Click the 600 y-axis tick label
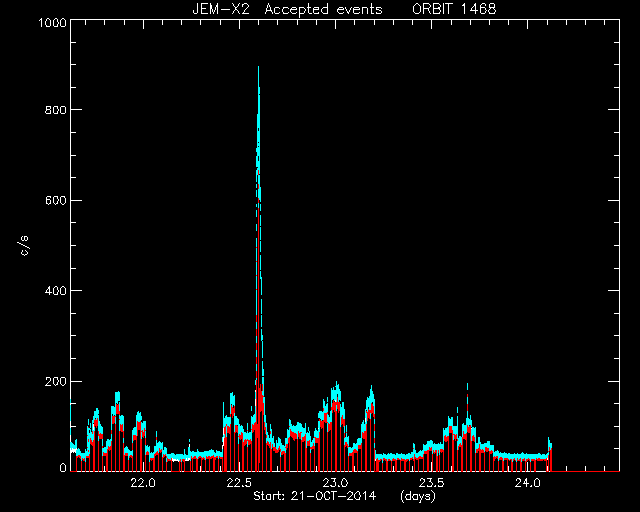This screenshot has width=640, height=512. 55,200
